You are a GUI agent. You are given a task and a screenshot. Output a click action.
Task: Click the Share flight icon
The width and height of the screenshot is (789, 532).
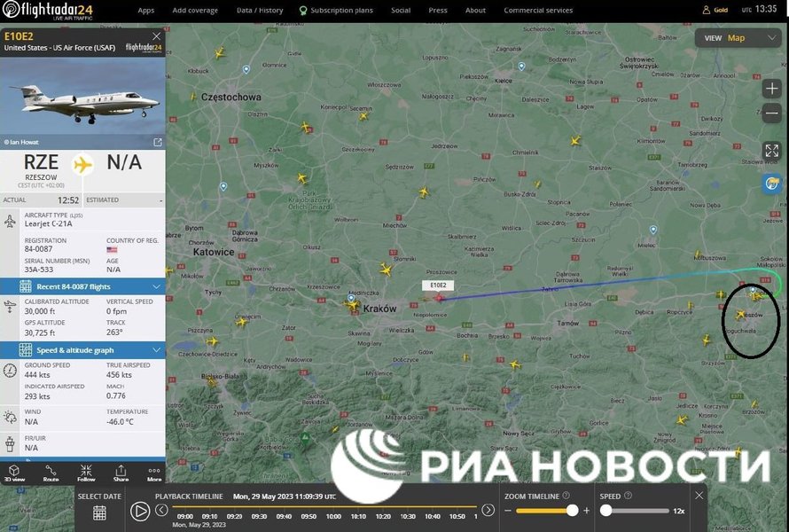click(x=121, y=473)
